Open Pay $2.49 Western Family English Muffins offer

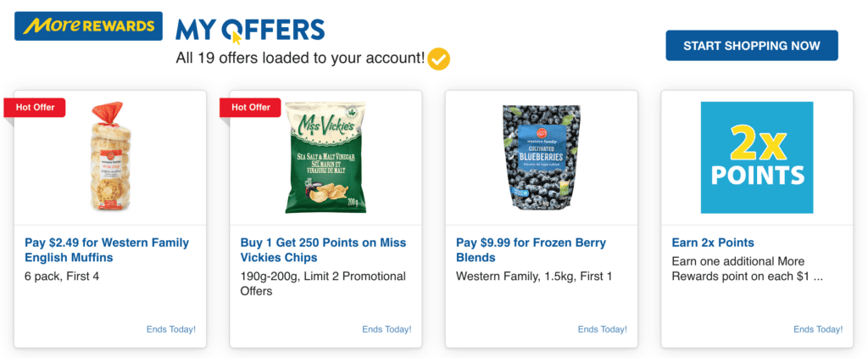click(x=107, y=250)
